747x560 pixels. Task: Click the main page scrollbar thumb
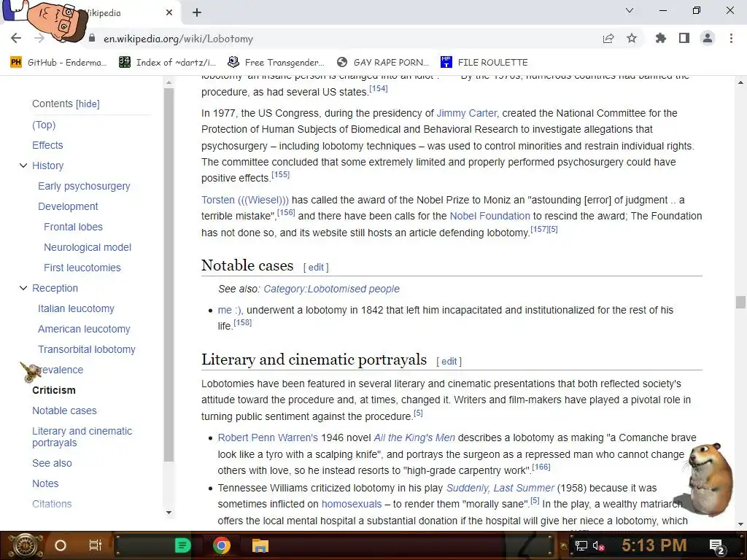point(740,302)
